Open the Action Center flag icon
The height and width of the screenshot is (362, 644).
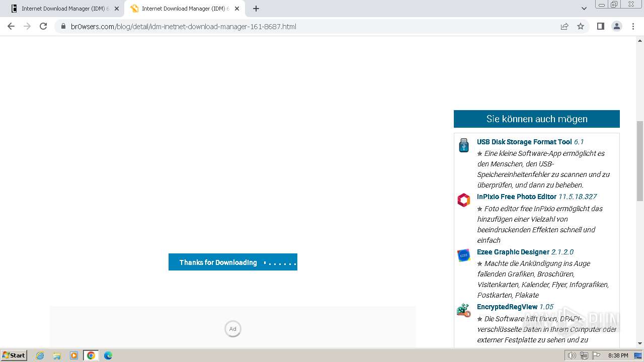(597, 355)
